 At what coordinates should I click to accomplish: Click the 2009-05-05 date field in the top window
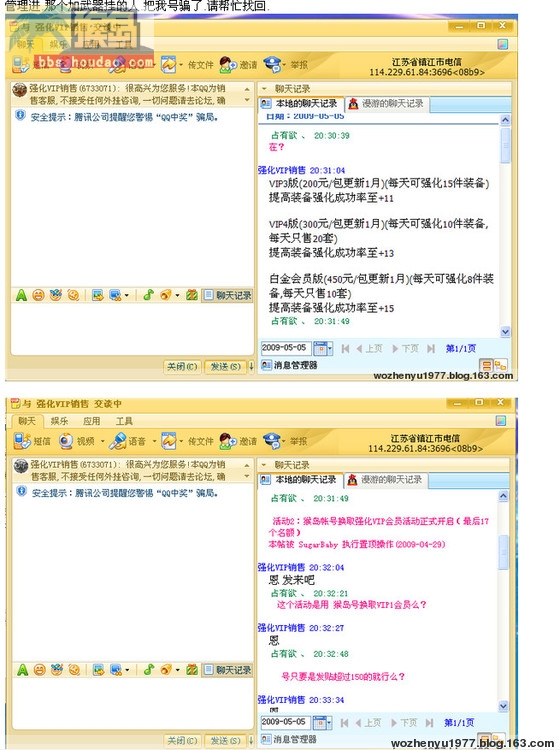click(285, 348)
